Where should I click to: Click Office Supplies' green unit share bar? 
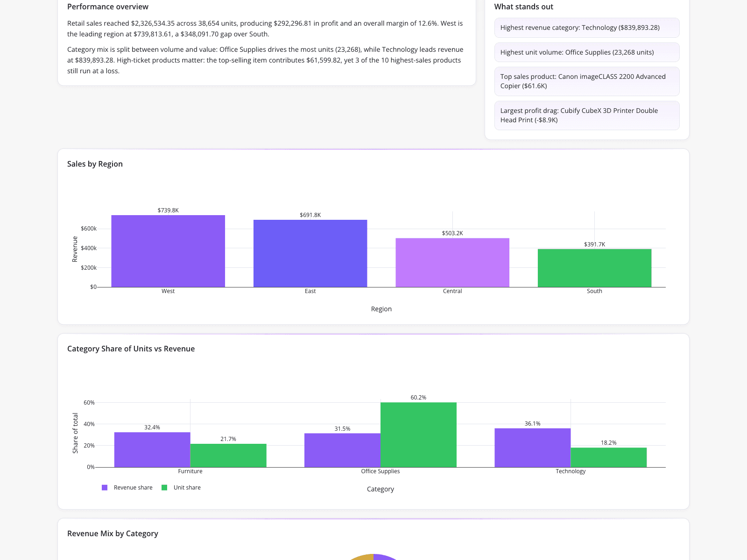(418, 435)
